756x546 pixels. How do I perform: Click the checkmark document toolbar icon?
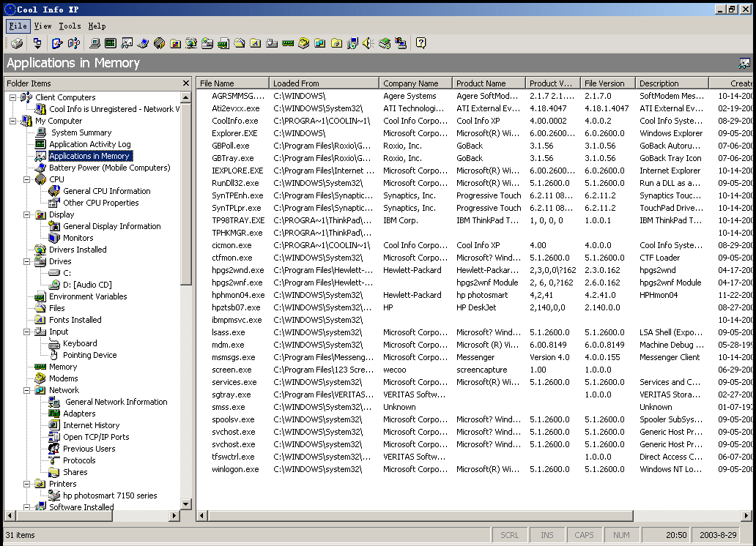pos(57,43)
